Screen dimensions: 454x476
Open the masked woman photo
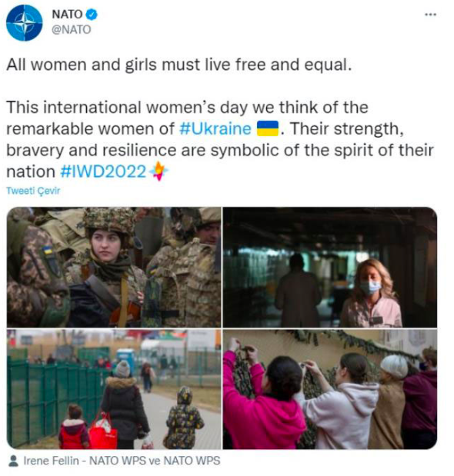pyautogui.click(x=330, y=267)
